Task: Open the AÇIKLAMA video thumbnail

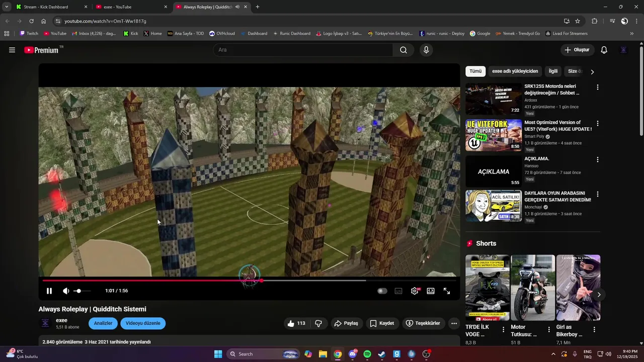Action: coord(494,171)
